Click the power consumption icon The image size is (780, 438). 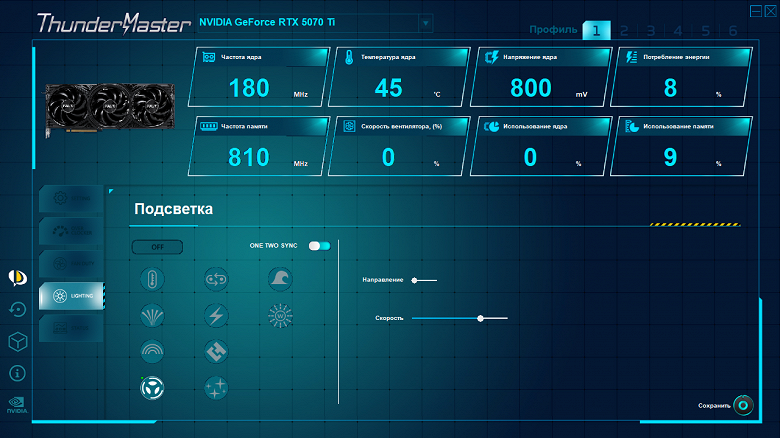tap(632, 57)
